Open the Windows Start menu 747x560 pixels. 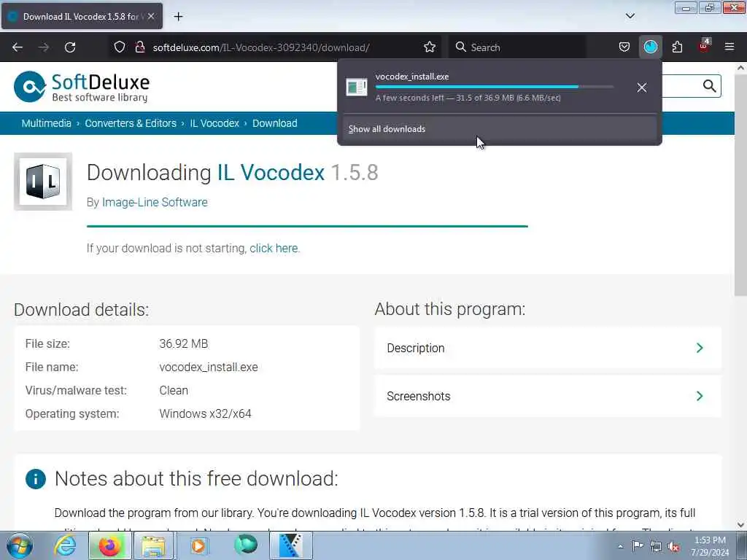(20, 545)
